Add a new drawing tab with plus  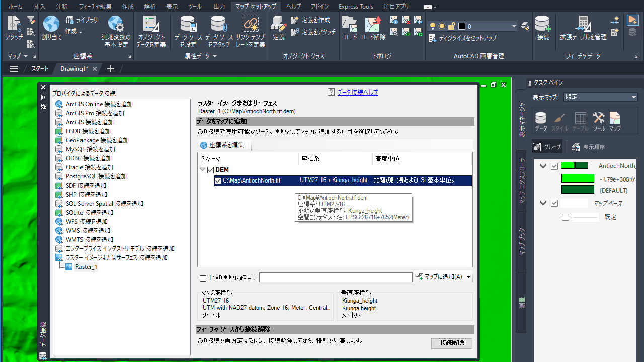pos(111,69)
